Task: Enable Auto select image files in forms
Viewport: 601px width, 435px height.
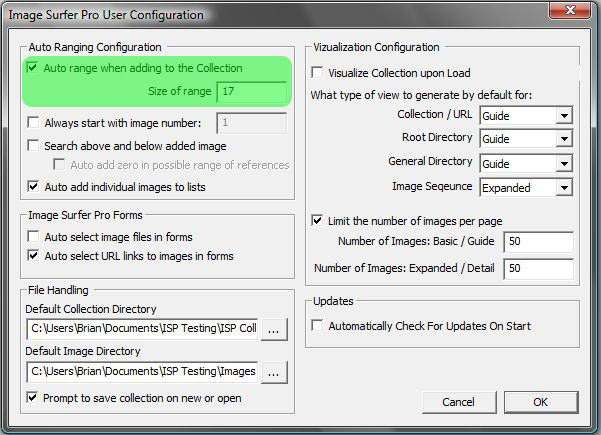Action: 33,236
